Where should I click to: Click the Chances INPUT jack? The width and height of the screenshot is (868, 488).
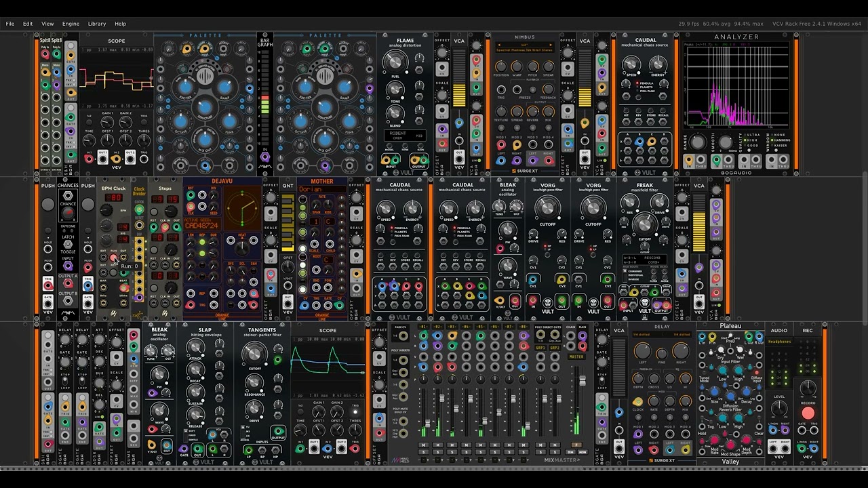68,265
